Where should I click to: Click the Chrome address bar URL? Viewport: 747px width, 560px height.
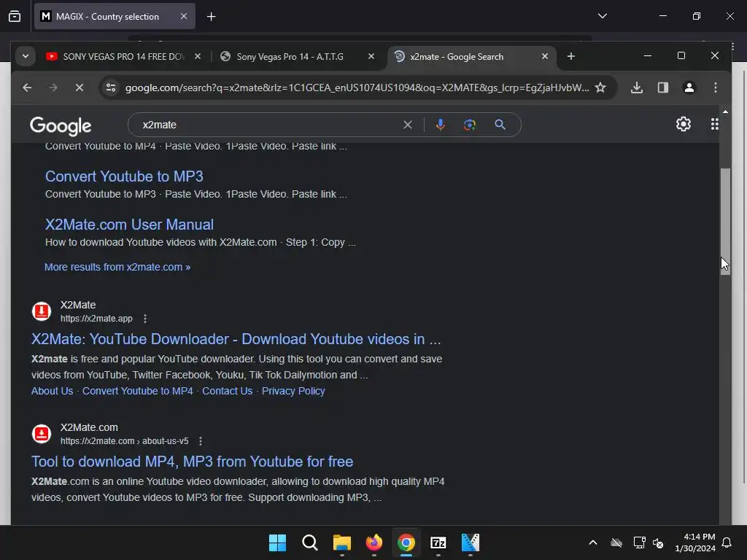pos(357,87)
